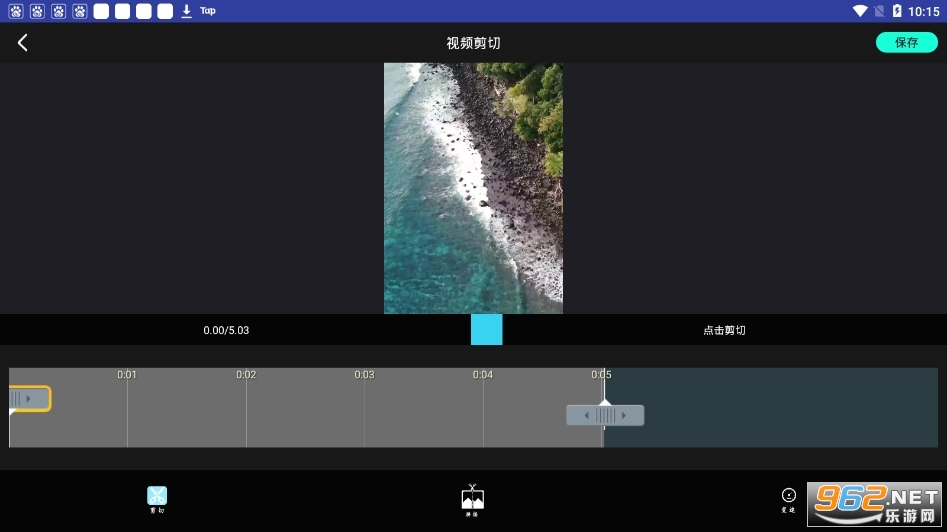
Task: Tap the 点击剪切 cut label
Action: [x=724, y=330]
